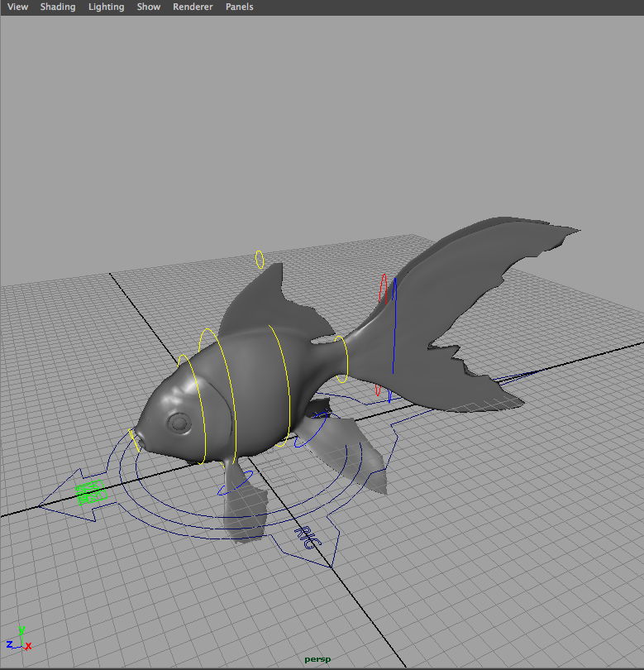Select the small yellow mouth control ring
This screenshot has width=644, height=670.
[x=134, y=438]
